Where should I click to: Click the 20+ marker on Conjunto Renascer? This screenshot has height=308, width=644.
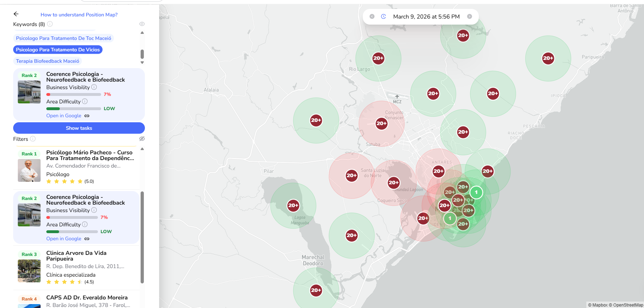coord(382,124)
